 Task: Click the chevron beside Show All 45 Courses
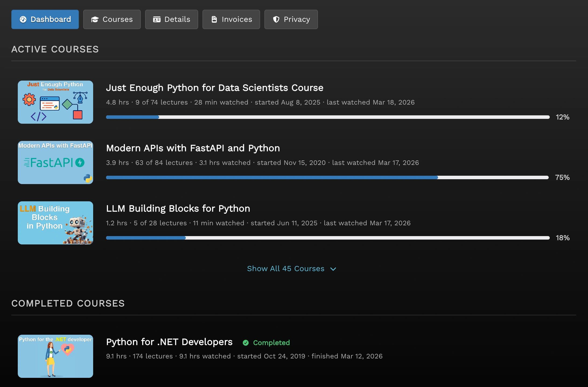pyautogui.click(x=333, y=269)
